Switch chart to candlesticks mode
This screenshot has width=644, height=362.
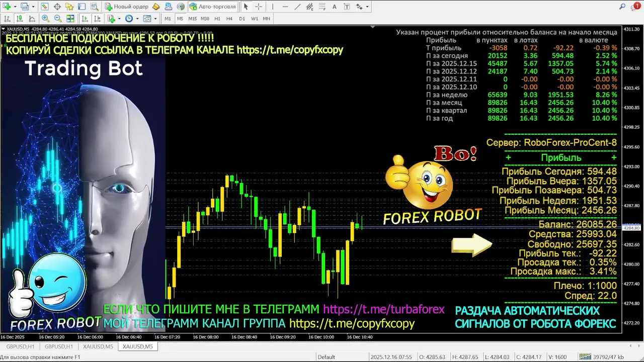pyautogui.click(x=20, y=19)
